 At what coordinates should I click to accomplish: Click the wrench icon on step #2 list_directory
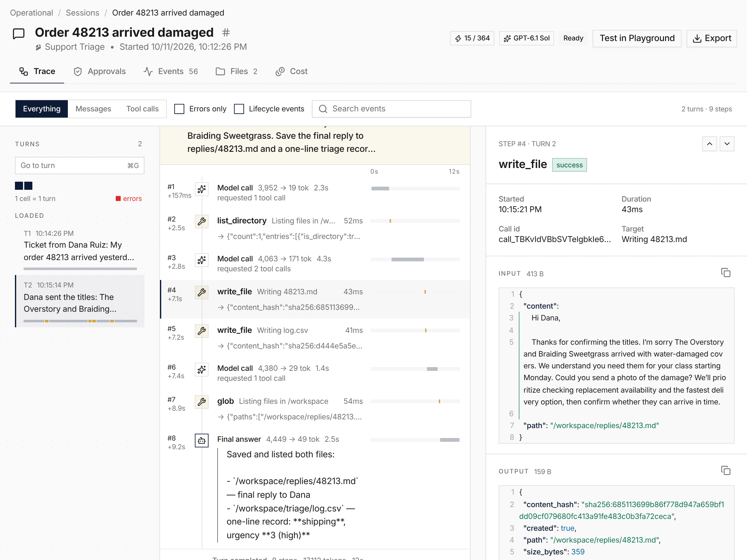tap(202, 222)
